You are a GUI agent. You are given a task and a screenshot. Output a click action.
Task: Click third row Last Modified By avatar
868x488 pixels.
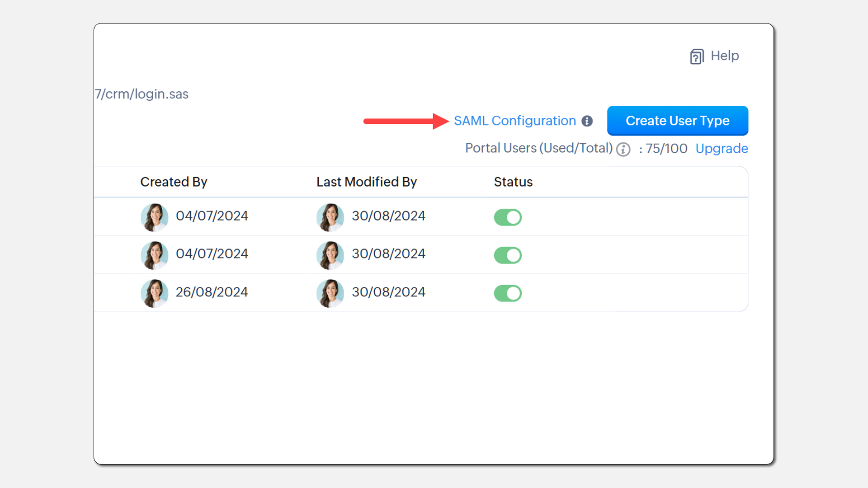click(x=330, y=293)
